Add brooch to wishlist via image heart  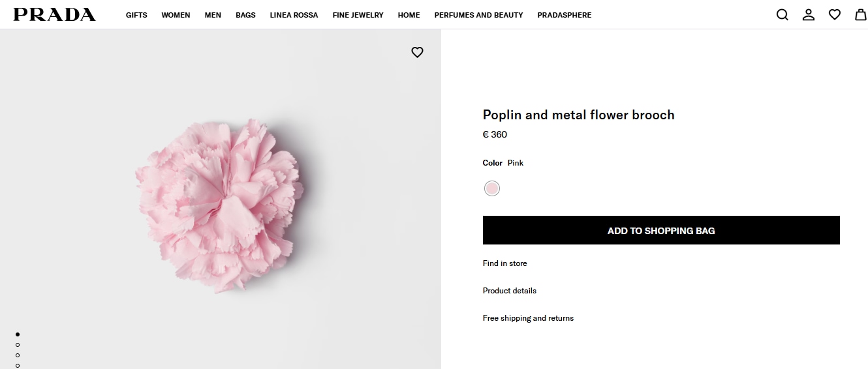click(418, 53)
